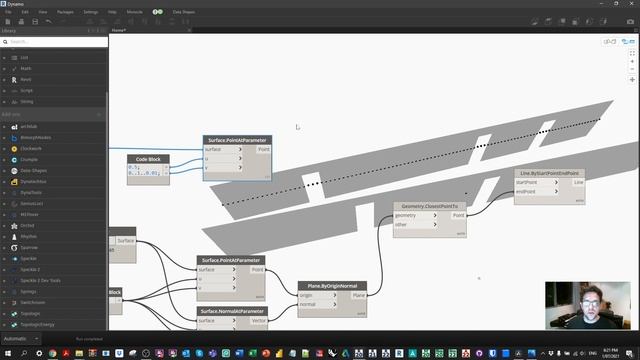Expand the String category in Library
The image size is (640, 360).
click(x=4, y=102)
